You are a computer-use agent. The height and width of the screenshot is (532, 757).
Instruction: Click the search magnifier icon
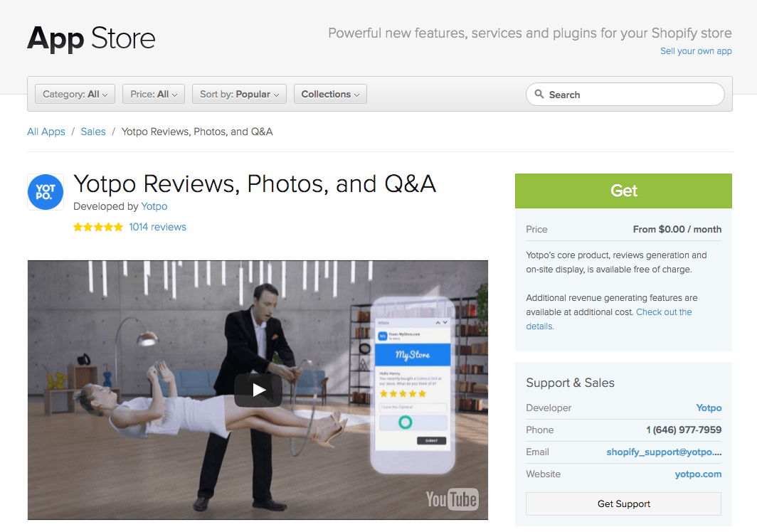(539, 95)
